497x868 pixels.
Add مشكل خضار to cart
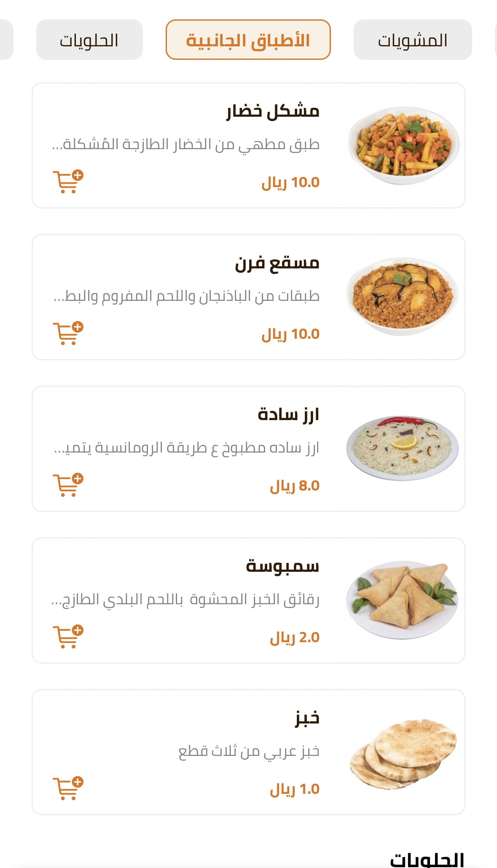point(68,182)
